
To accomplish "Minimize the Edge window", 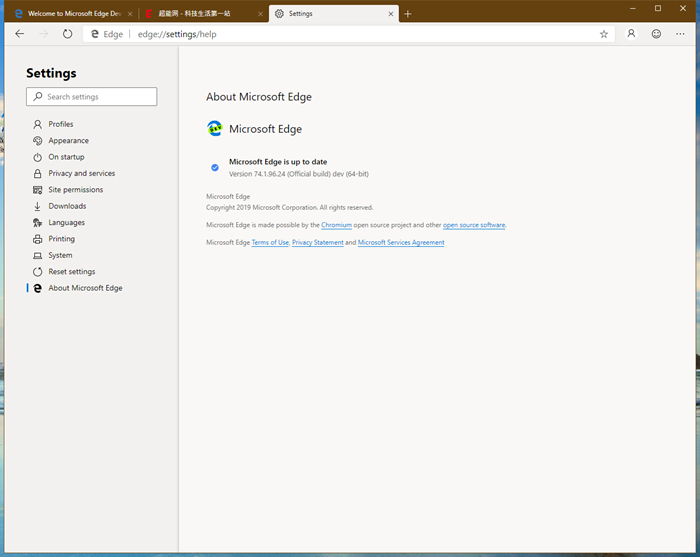I will click(x=633, y=8).
